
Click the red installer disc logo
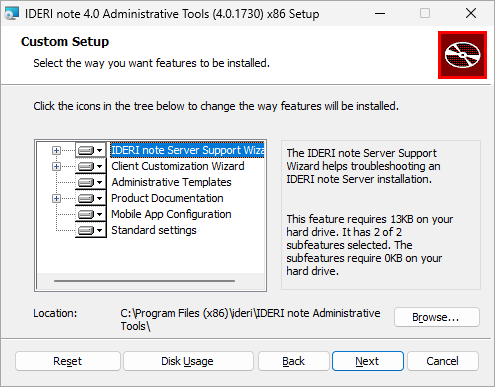click(462, 55)
